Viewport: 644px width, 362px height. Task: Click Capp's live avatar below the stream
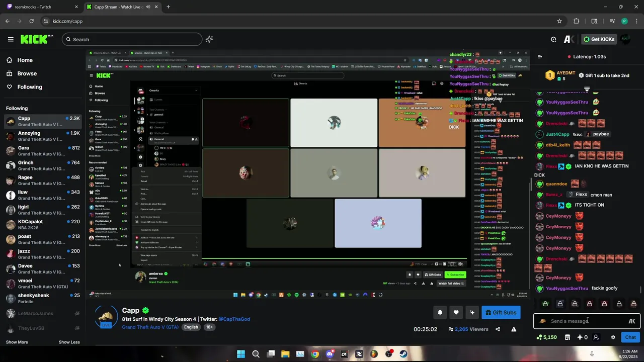pos(106,316)
